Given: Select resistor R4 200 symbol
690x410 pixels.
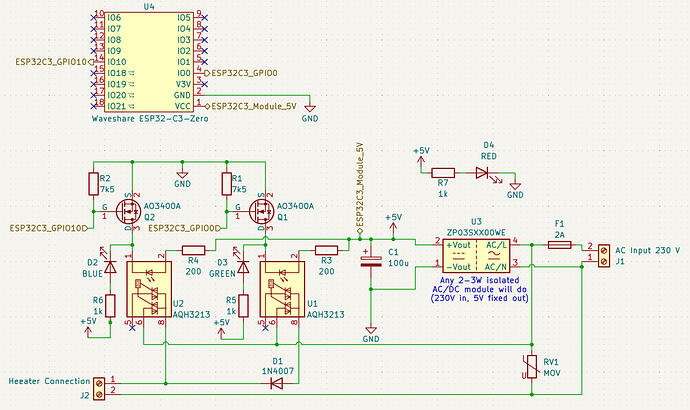Looking at the screenshot, I should pos(193,250).
